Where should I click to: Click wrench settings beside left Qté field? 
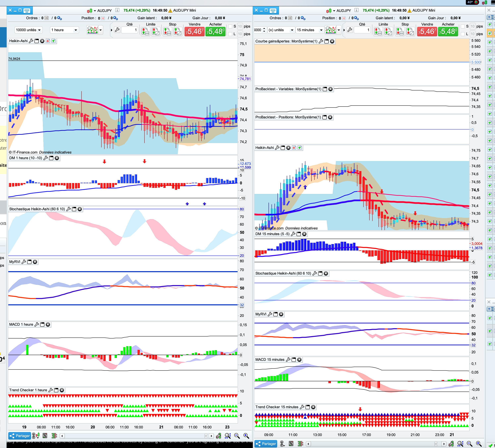tap(117, 30)
